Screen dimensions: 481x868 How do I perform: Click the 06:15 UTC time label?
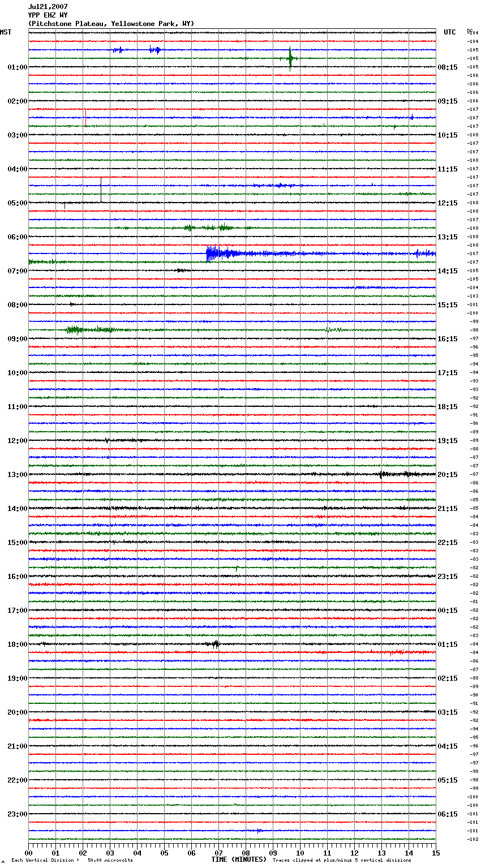coord(448,814)
